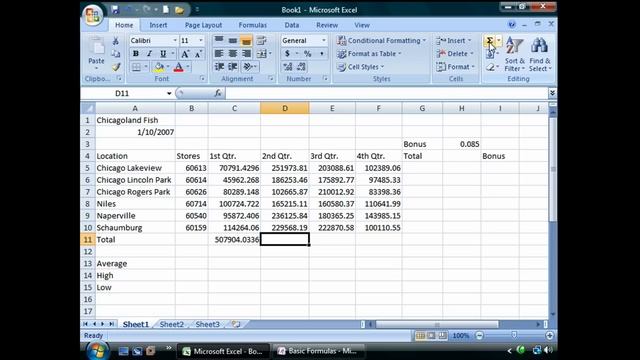
Task: Click Basic Formulas taskbar button
Action: [x=317, y=351]
